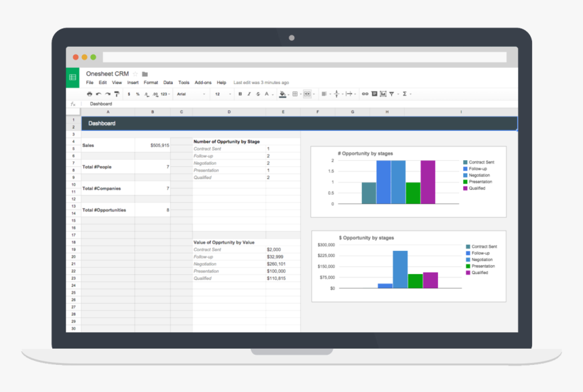Screen dimensions: 583x392
Task: Click the Last edit link
Action: [x=261, y=82]
